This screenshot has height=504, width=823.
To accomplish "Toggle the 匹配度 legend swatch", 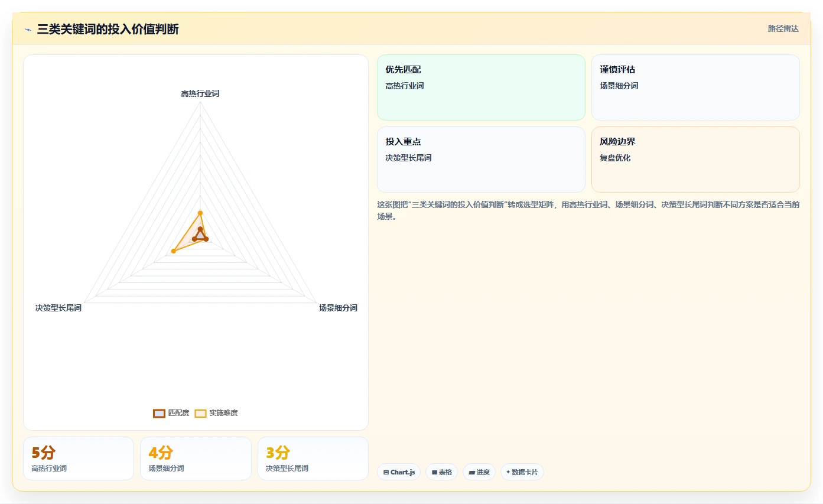I will (159, 413).
